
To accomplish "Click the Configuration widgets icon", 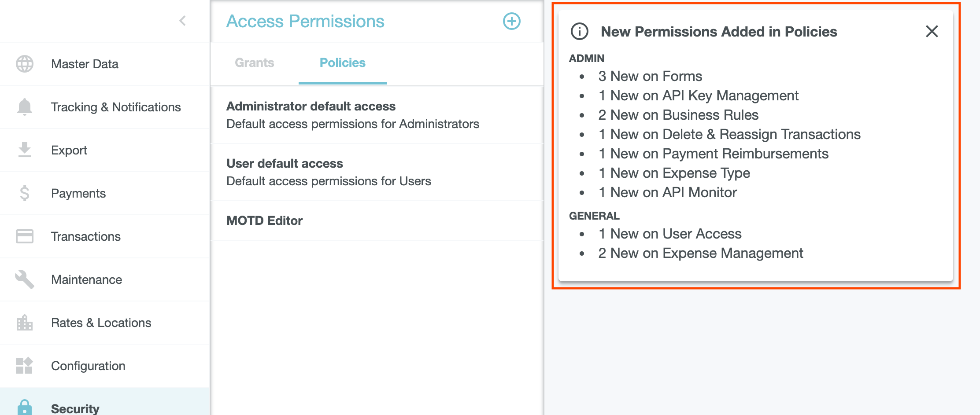I will (x=25, y=366).
